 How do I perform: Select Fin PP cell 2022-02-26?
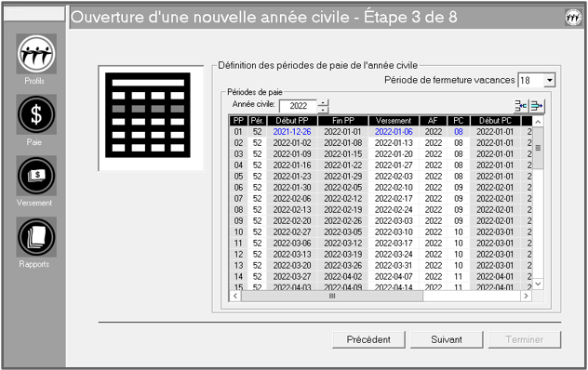343,221
